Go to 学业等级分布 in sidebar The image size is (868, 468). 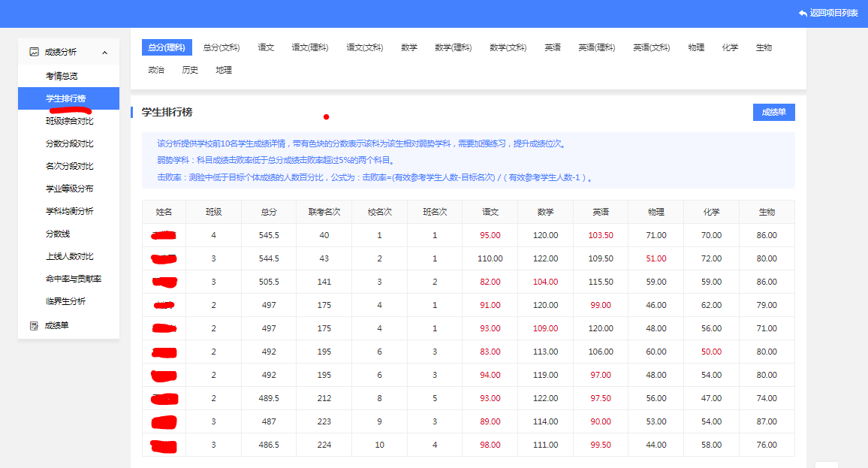pyautogui.click(x=70, y=189)
